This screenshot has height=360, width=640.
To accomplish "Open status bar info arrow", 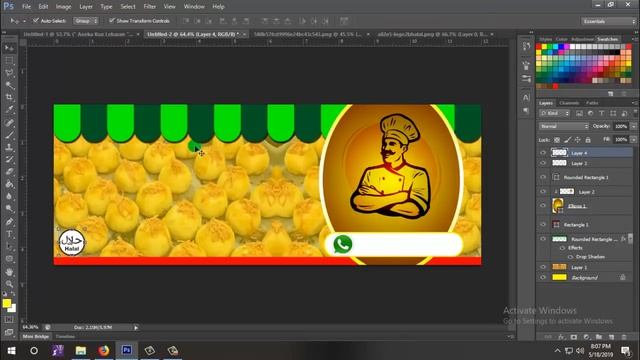I will tap(136, 327).
